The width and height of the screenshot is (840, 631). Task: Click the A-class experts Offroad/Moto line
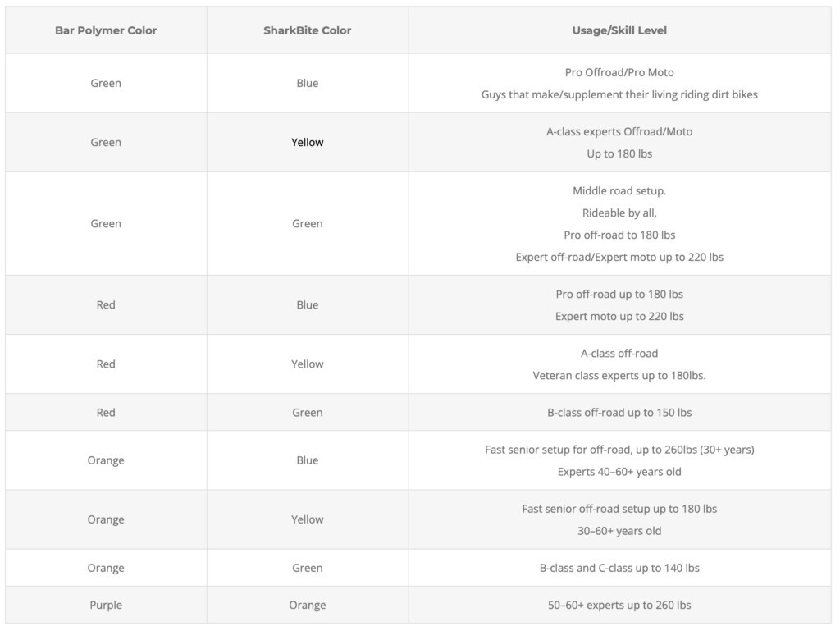click(x=619, y=131)
